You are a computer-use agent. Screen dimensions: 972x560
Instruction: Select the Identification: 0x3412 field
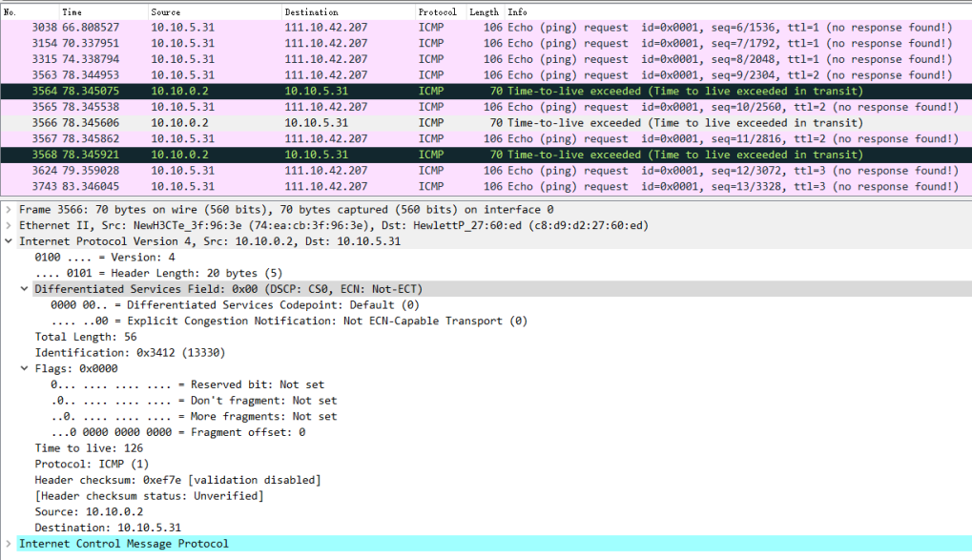[130, 353]
